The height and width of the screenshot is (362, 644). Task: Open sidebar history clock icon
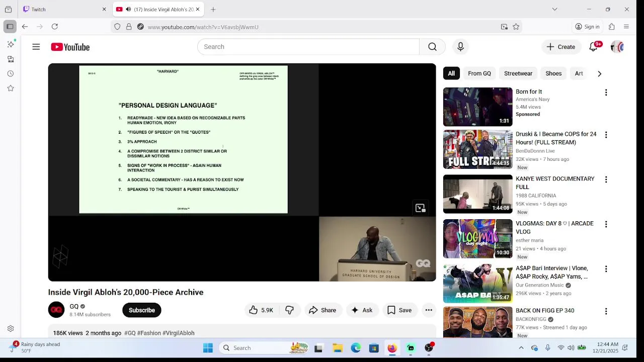coord(11,73)
